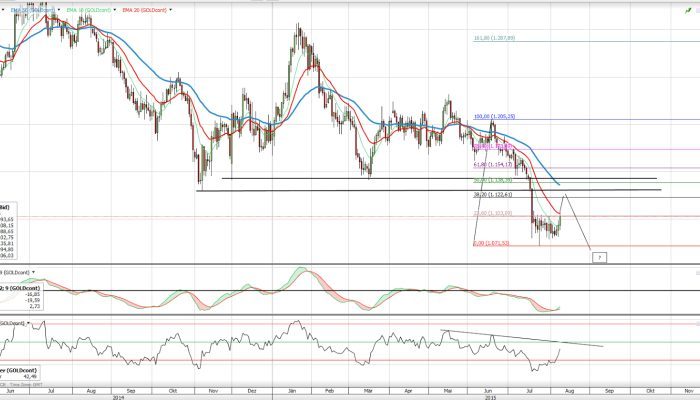
Task: Click the Apr label on time axis
Action: (x=408, y=391)
